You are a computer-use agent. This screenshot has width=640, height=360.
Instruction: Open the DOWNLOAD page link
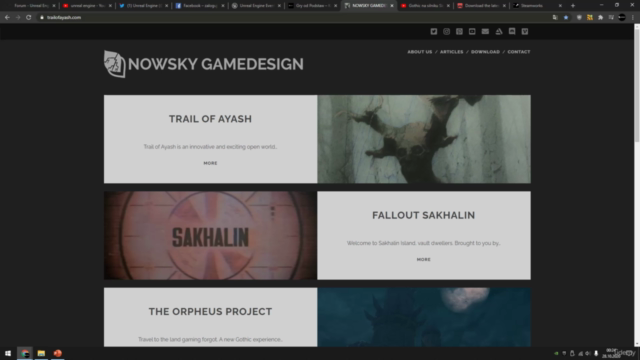pyautogui.click(x=485, y=52)
